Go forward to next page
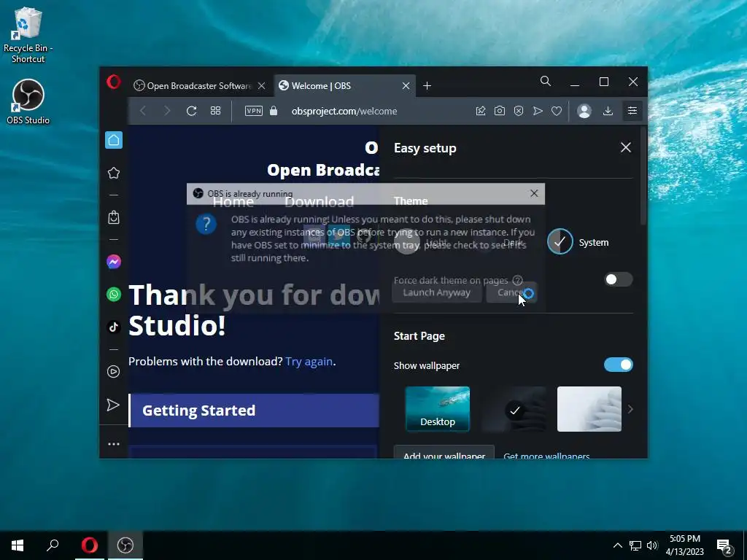This screenshot has height=560, width=747. coord(167,111)
